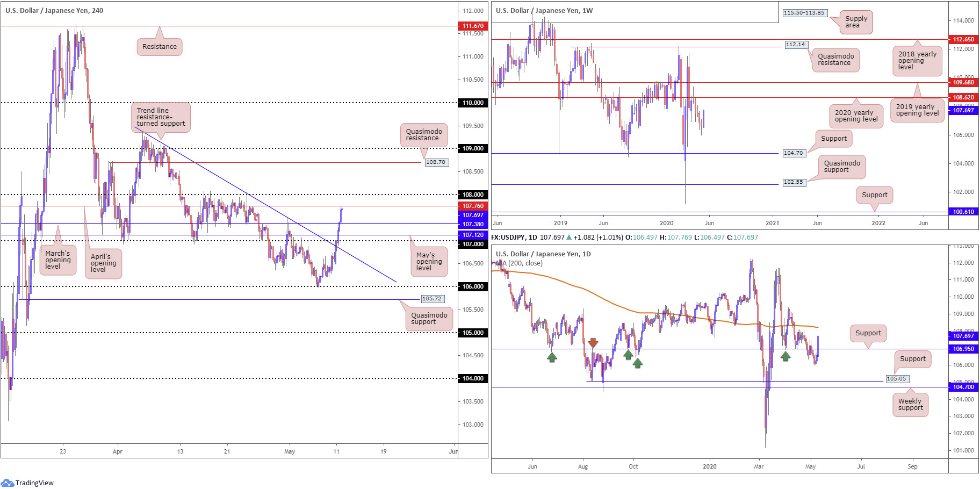Select the 112.14 price tag on weekly chart

coord(795,45)
